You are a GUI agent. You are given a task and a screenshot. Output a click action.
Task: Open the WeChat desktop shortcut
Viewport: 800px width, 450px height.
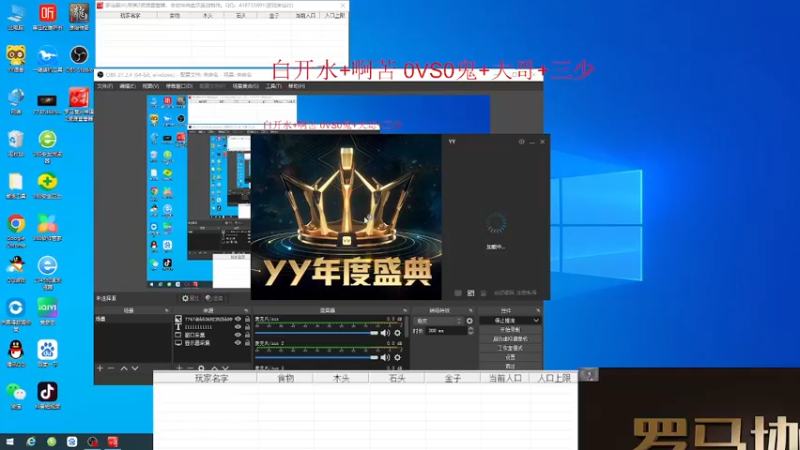(16, 396)
